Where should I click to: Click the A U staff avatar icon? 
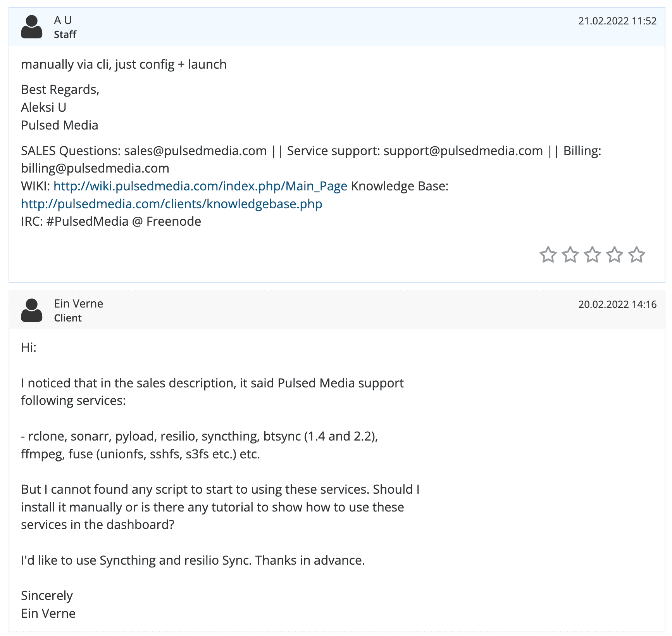pyautogui.click(x=31, y=27)
